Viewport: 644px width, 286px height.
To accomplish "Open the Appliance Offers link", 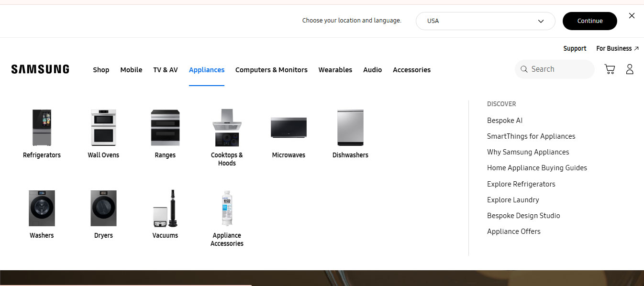I will pyautogui.click(x=513, y=231).
